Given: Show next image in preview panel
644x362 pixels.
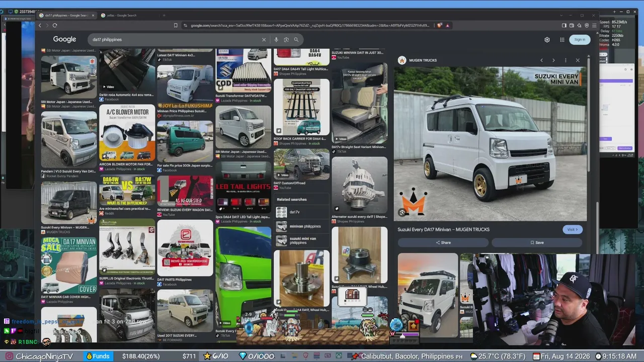Looking at the screenshot, I should 553,60.
